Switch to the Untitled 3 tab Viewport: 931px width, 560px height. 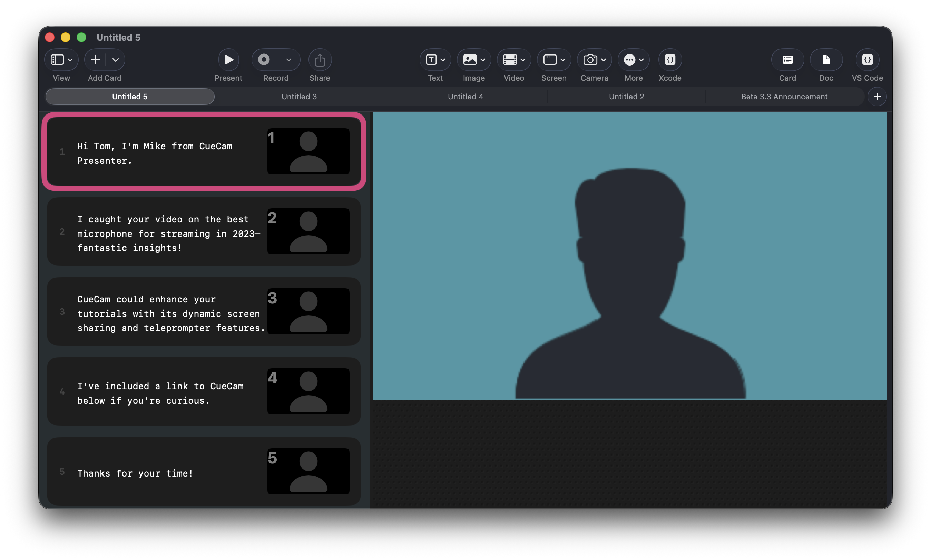click(299, 97)
